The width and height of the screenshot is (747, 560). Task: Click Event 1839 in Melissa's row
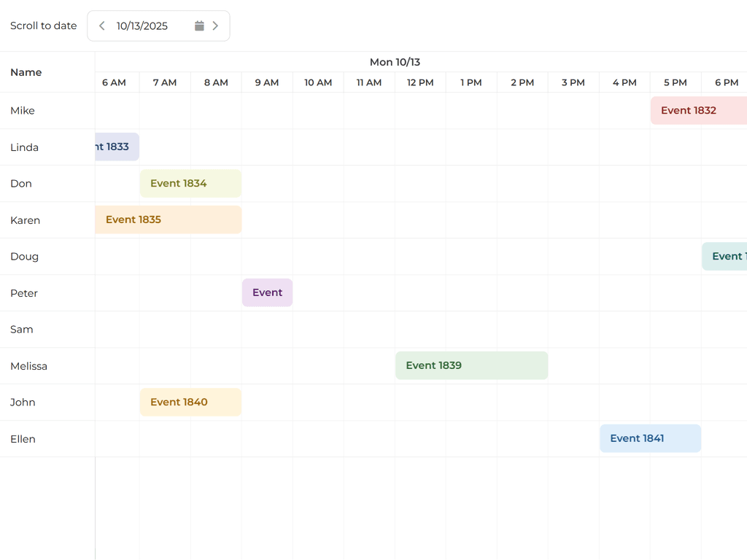471,365
